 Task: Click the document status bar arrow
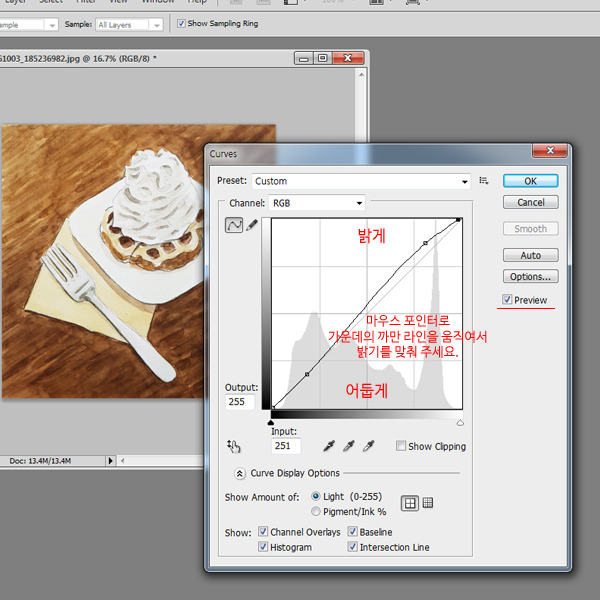[111, 460]
